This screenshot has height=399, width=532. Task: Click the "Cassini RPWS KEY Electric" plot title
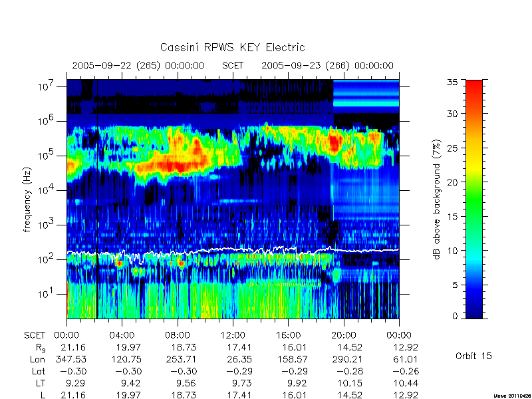point(232,47)
